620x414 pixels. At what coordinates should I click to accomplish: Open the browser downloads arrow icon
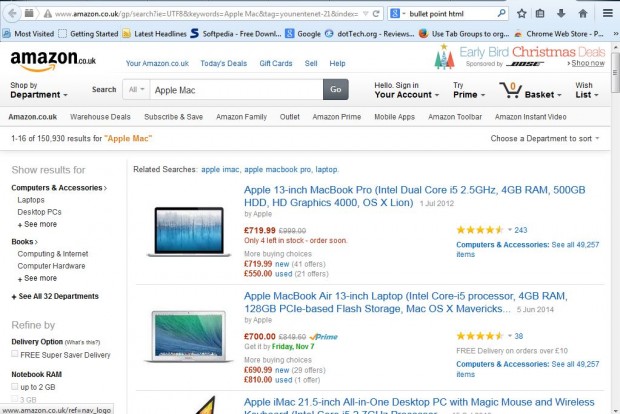pos(563,14)
